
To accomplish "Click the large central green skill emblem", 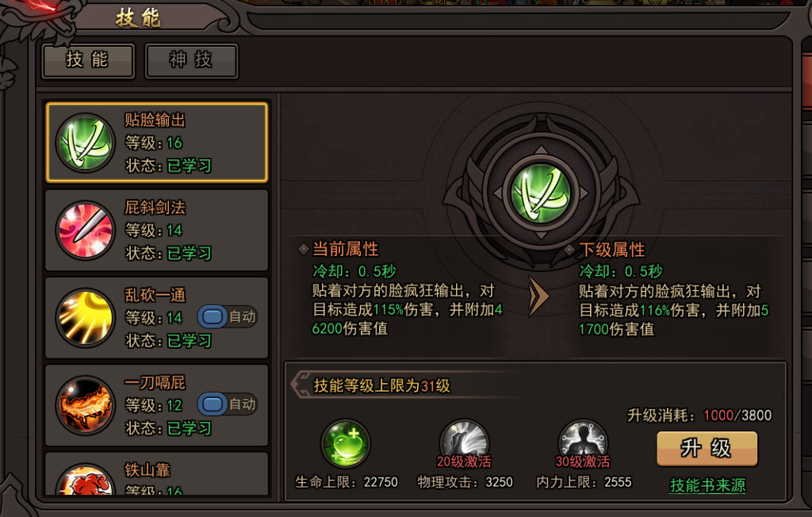I will click(x=541, y=193).
